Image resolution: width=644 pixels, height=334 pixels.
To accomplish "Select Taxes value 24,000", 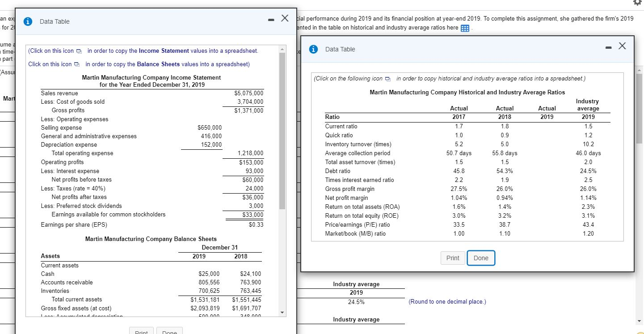I will [255, 188].
